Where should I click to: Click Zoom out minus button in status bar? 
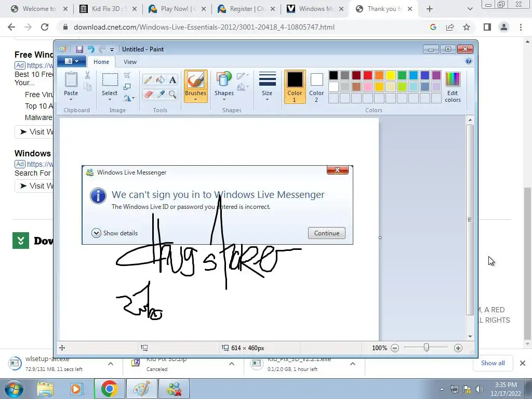pyautogui.click(x=395, y=348)
